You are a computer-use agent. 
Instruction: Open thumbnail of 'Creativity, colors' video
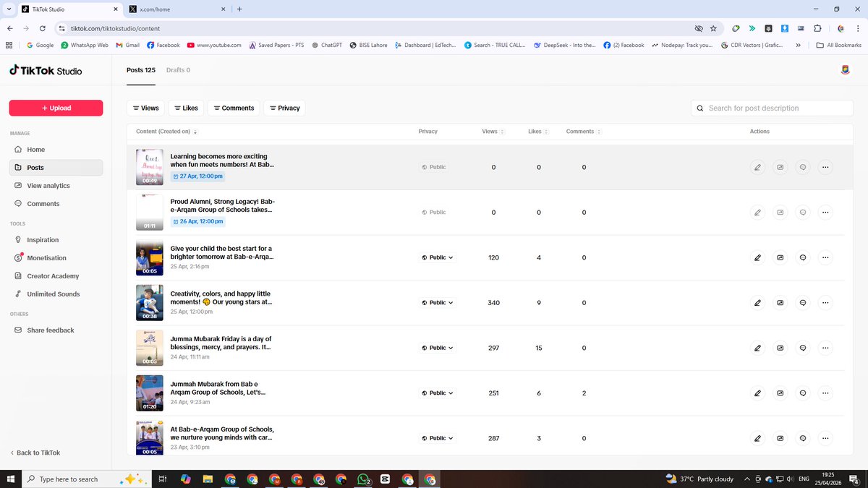coord(150,303)
